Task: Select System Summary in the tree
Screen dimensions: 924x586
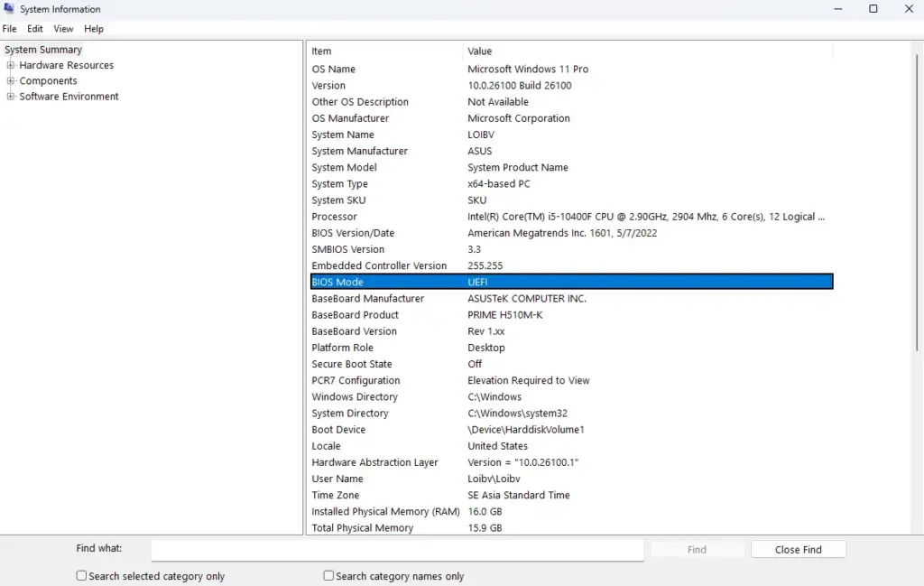Action: [x=43, y=50]
